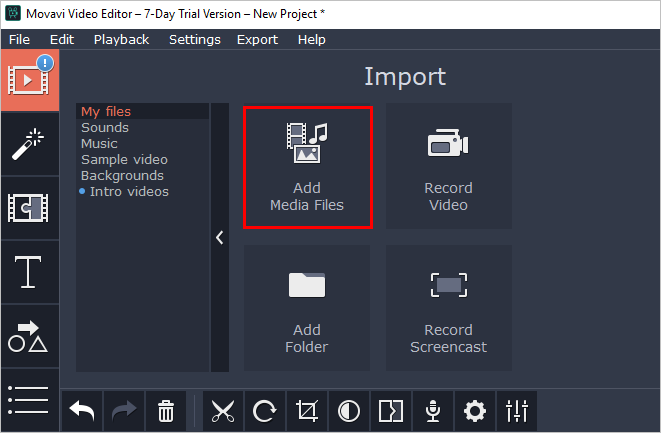Open the More tools list tab
The image size is (661, 433).
30,400
